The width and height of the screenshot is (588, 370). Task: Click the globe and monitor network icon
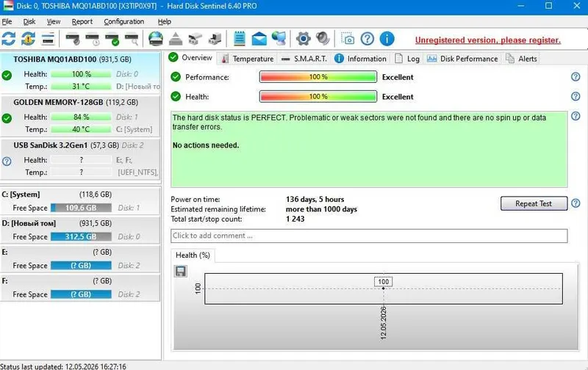(279, 39)
